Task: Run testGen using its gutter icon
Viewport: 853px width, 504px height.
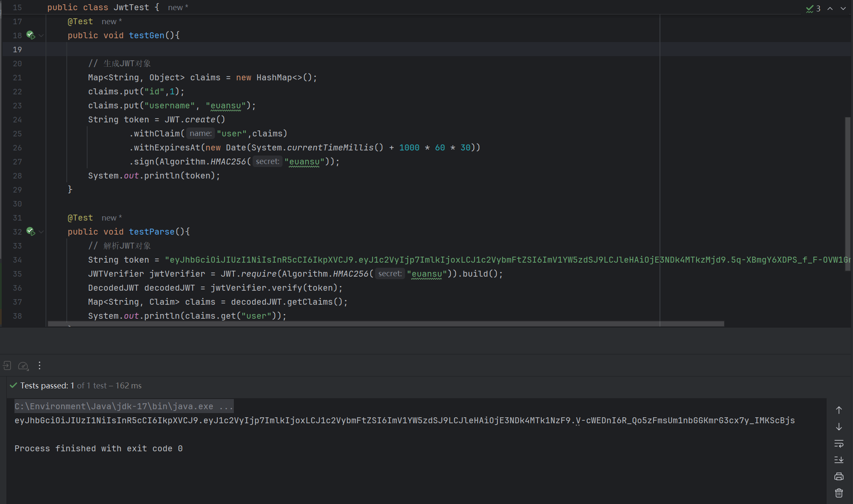Action: [x=31, y=35]
